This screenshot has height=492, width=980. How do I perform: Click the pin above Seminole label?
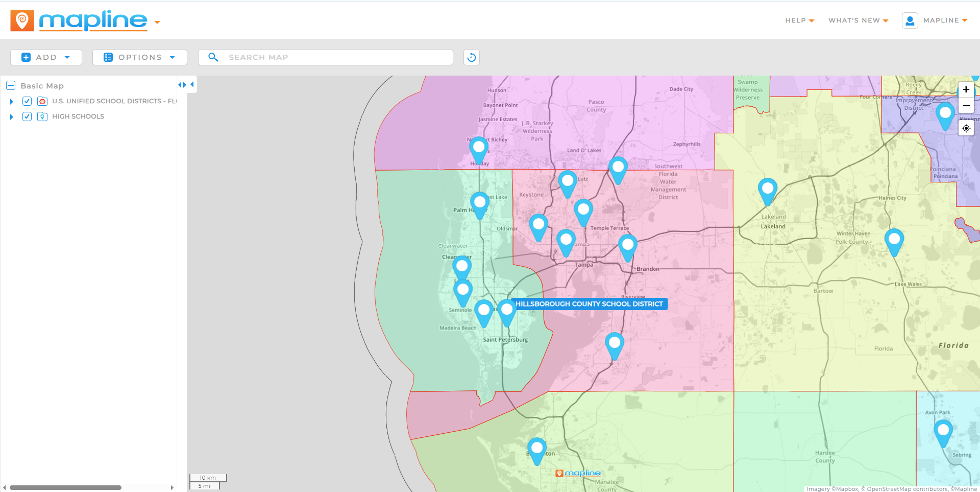(463, 293)
